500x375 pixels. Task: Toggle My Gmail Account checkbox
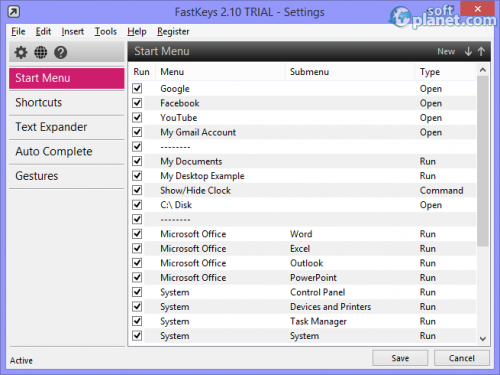pos(137,132)
